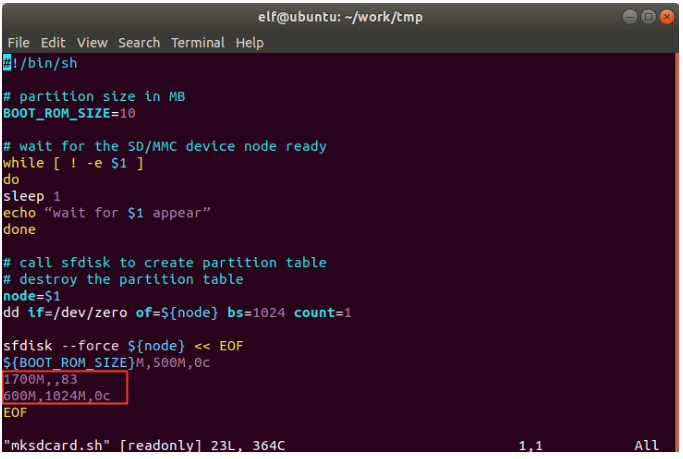
Task: Place cursor on the #!/bin/sh line
Action: [x=40, y=63]
